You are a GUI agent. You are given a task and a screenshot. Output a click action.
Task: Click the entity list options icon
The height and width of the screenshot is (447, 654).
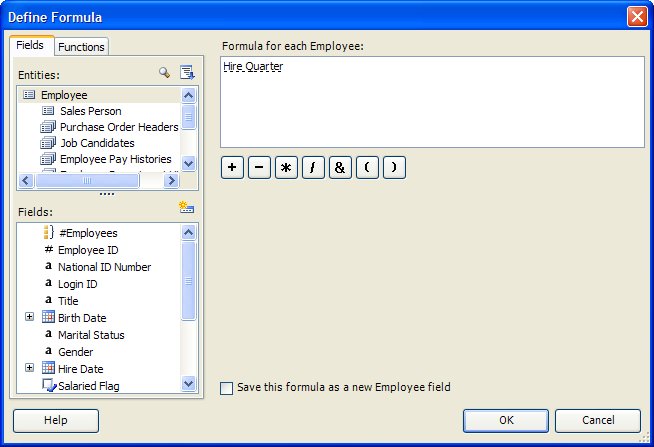click(x=186, y=73)
